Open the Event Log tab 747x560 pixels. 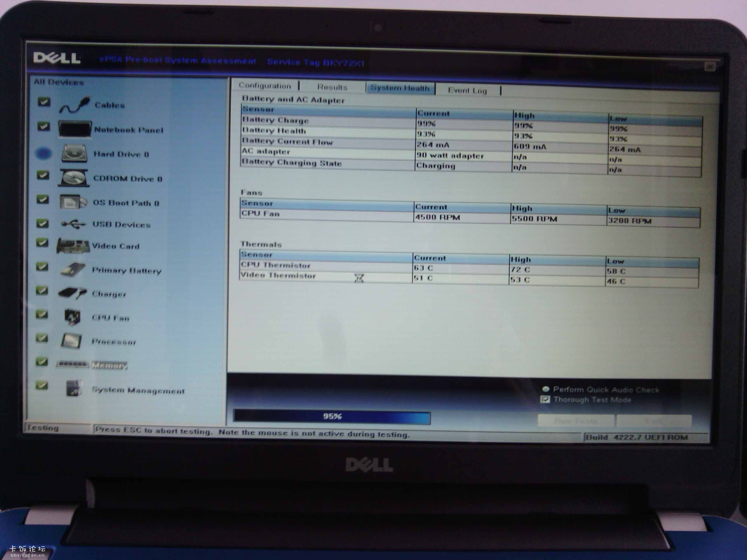468,90
